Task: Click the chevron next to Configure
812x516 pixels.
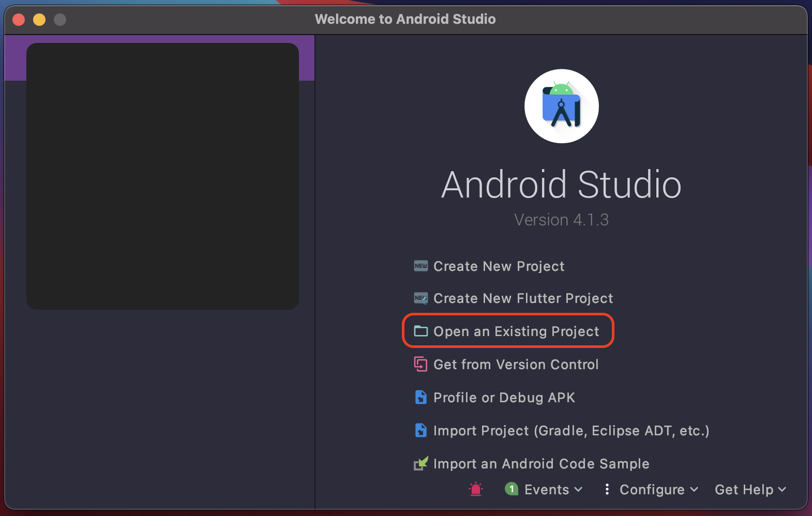Action: coord(694,490)
